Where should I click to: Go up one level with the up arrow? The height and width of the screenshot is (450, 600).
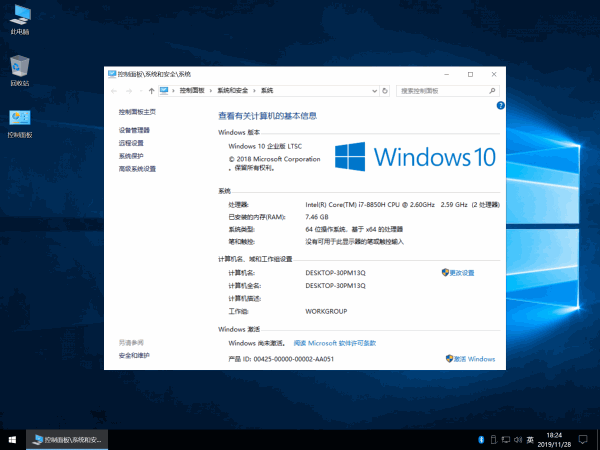pos(152,91)
